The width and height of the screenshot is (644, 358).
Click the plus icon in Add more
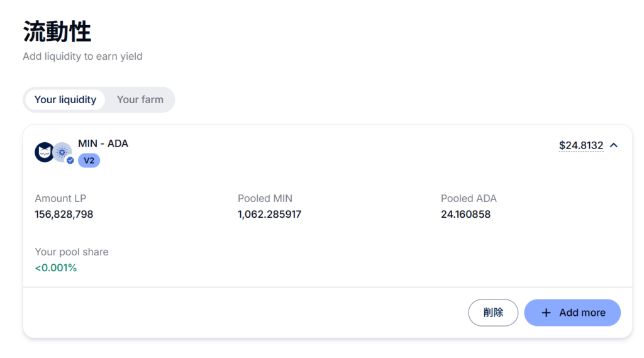point(546,313)
